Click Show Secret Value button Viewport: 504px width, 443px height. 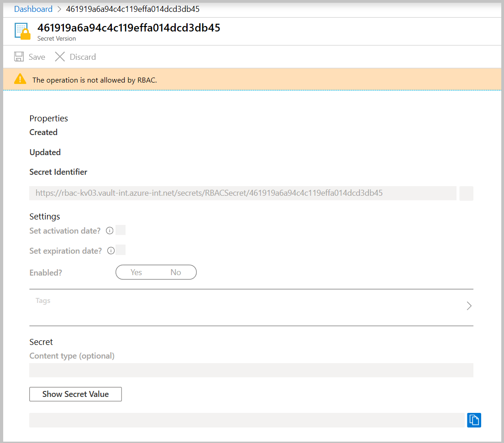[x=75, y=394]
